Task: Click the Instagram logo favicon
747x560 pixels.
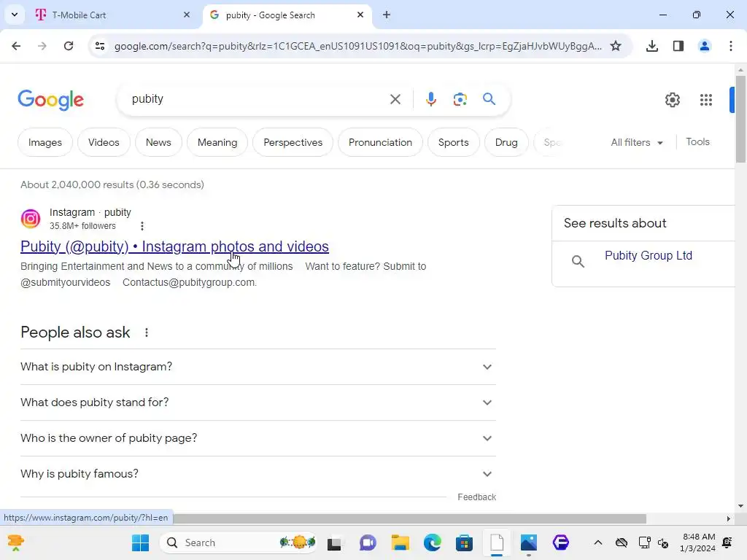Action: [31, 219]
